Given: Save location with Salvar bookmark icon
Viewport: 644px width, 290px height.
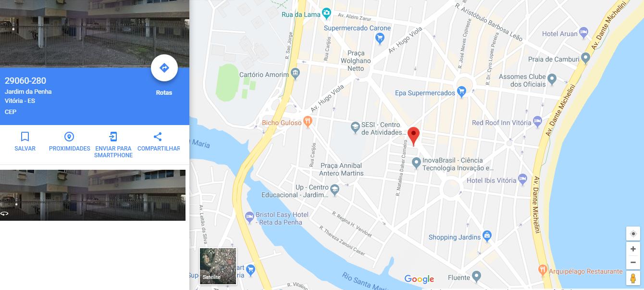Looking at the screenshot, I should point(25,137).
